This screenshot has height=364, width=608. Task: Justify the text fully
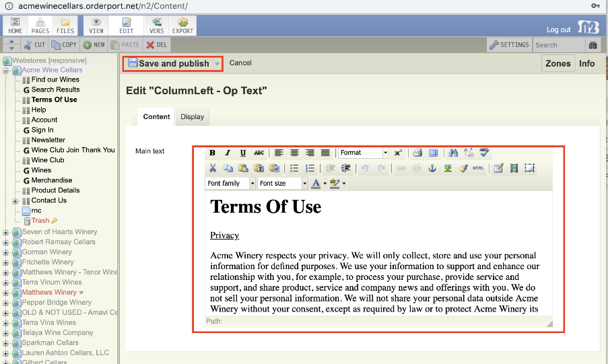[x=325, y=153]
